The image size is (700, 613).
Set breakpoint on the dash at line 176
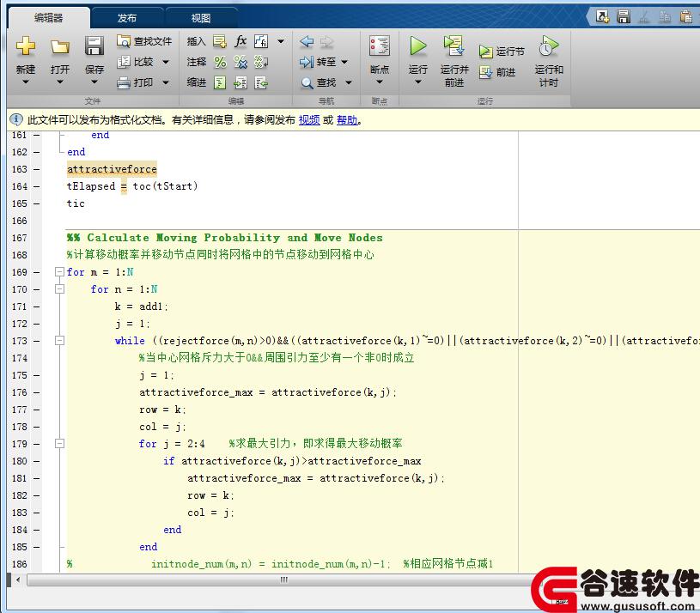37,392
